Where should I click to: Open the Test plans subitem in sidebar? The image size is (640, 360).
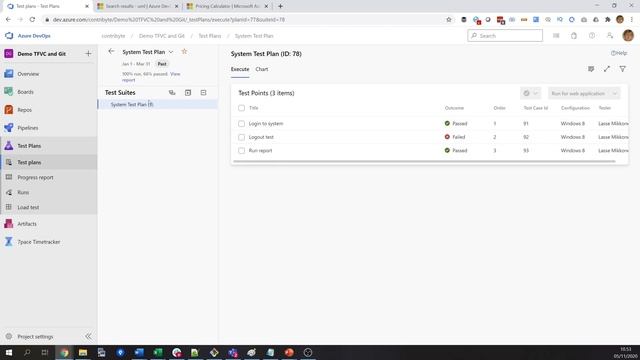click(x=29, y=162)
